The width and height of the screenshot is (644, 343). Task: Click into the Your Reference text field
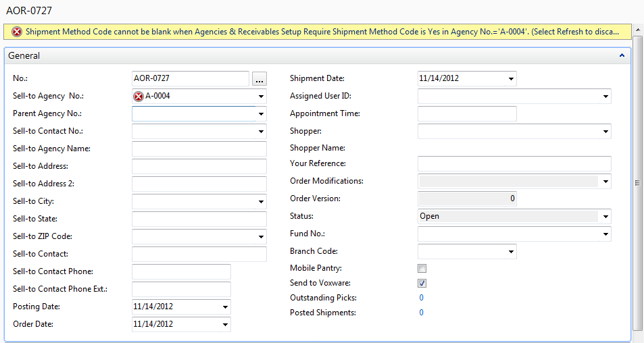[514, 164]
